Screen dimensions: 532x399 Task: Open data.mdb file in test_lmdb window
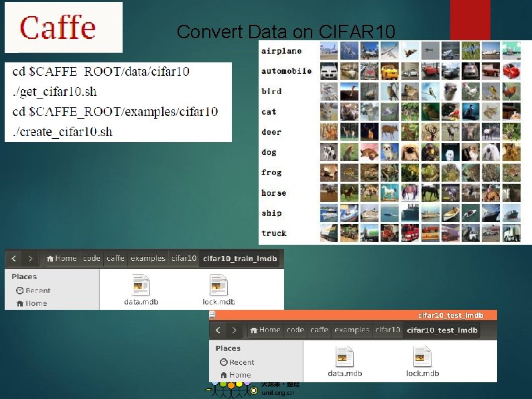coord(344,362)
